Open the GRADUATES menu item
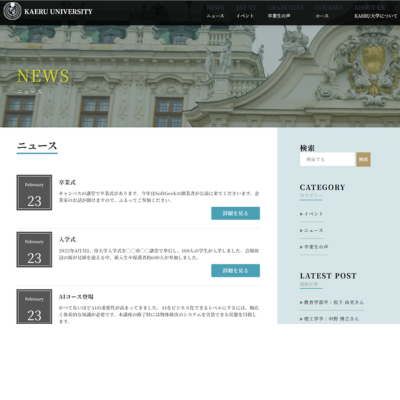 click(x=286, y=12)
